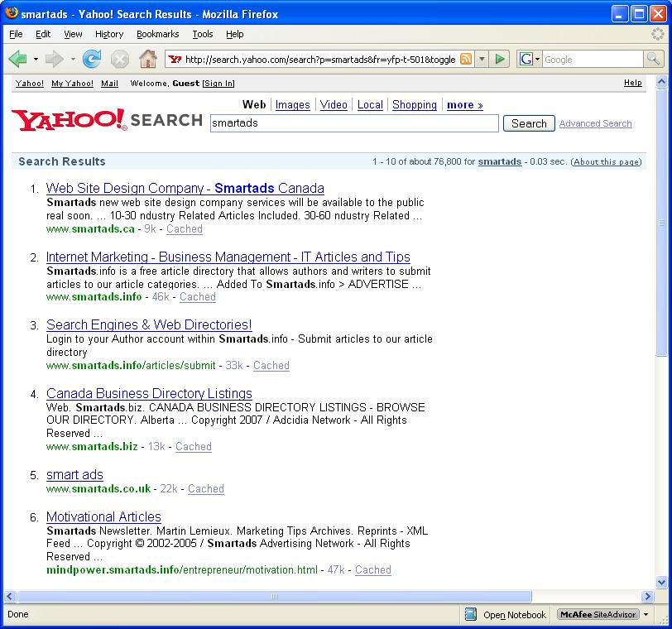Image resolution: width=672 pixels, height=629 pixels.
Task: Switch to Video search tab
Action: 334,104
